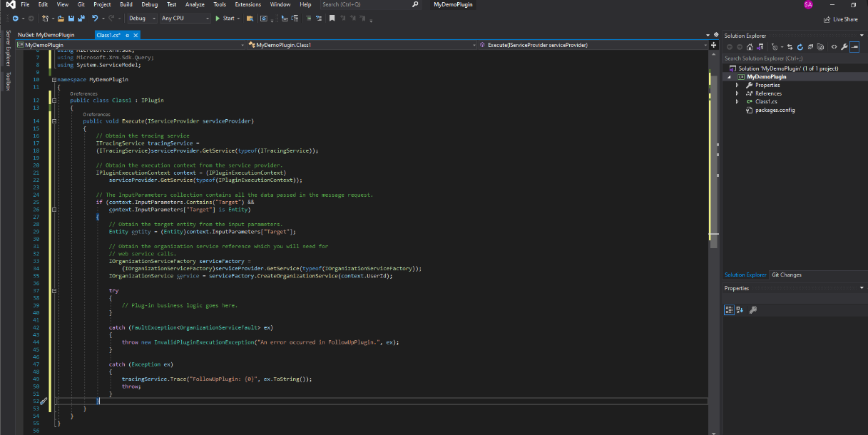Click the Live Share button
This screenshot has height=435, width=868.
coord(842,19)
